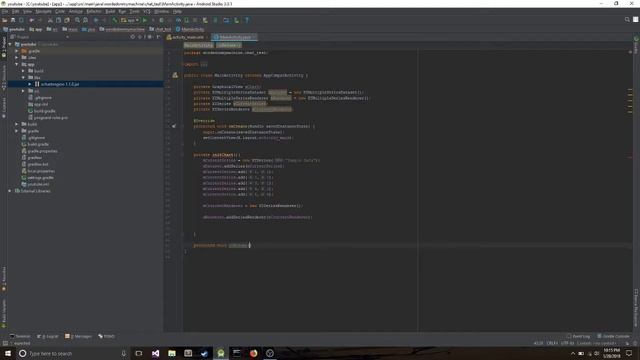Click the Make Project hammer icon
This screenshot has height=360, width=640.
pos(115,20)
